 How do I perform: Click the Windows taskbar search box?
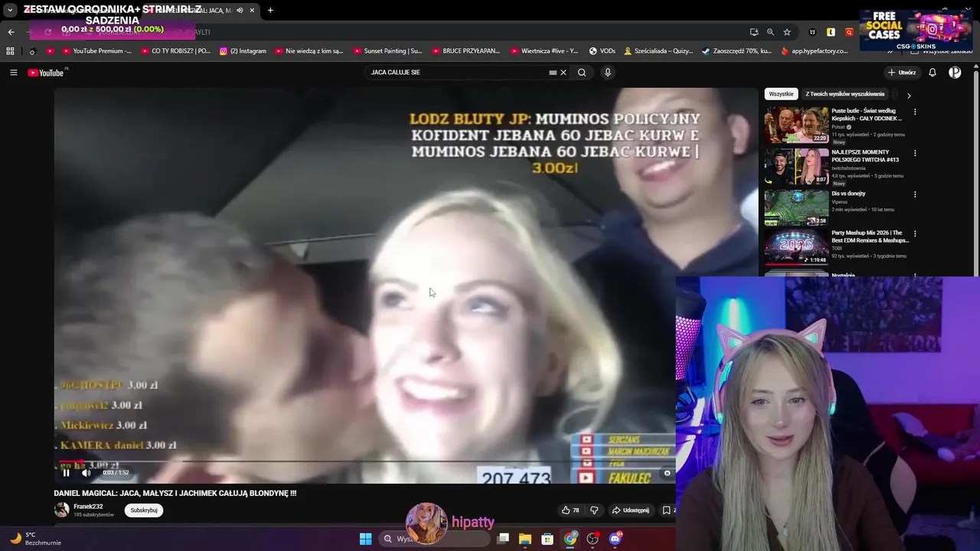point(435,539)
